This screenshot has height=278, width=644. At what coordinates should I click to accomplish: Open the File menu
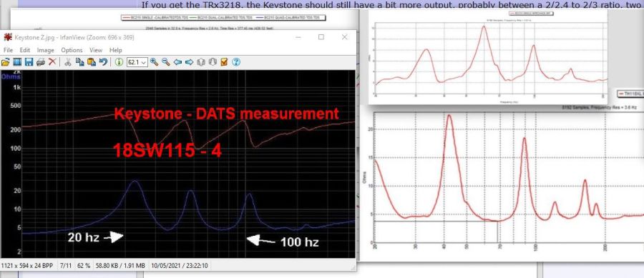point(8,50)
